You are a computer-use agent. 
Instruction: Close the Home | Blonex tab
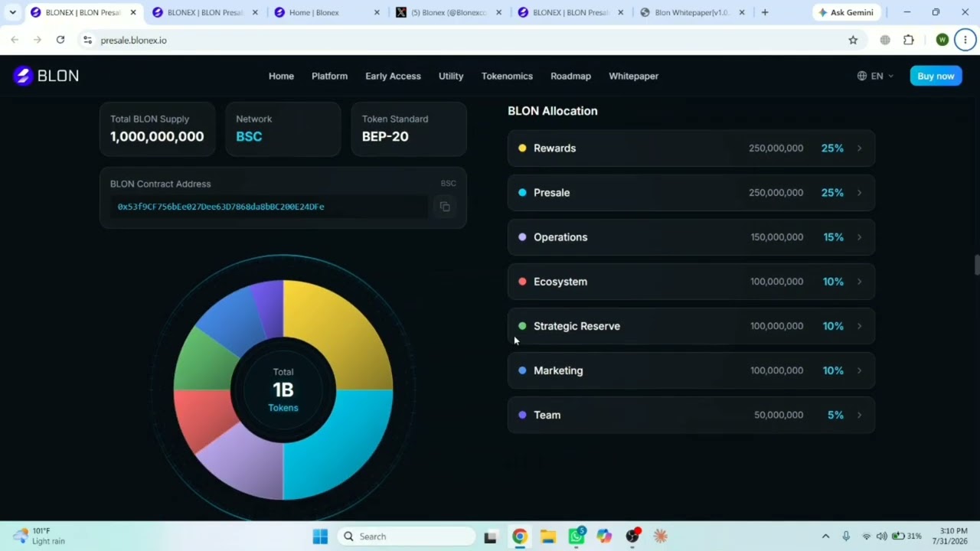point(377,12)
